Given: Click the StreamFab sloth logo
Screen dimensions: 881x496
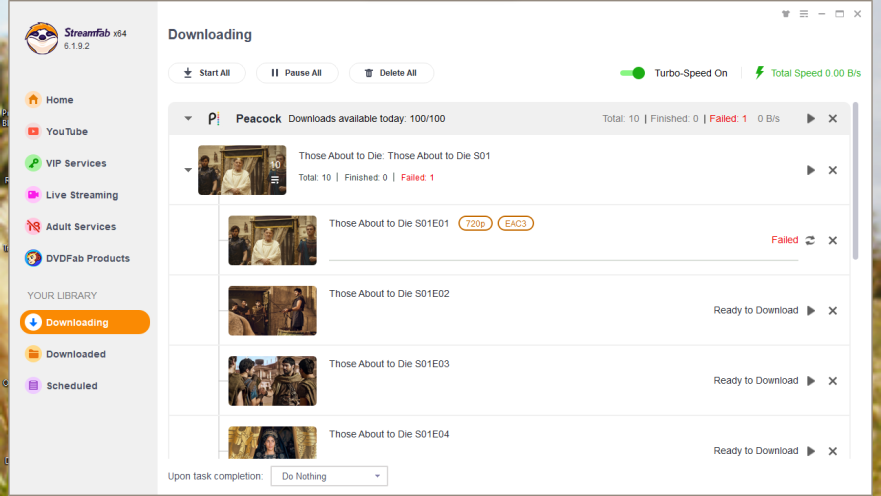Looking at the screenshot, I should click(41, 38).
